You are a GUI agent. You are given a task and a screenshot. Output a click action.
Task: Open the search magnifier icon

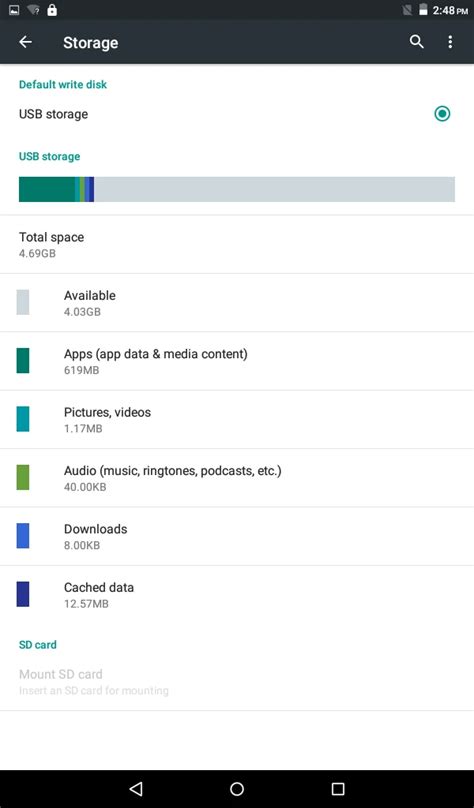(x=417, y=42)
